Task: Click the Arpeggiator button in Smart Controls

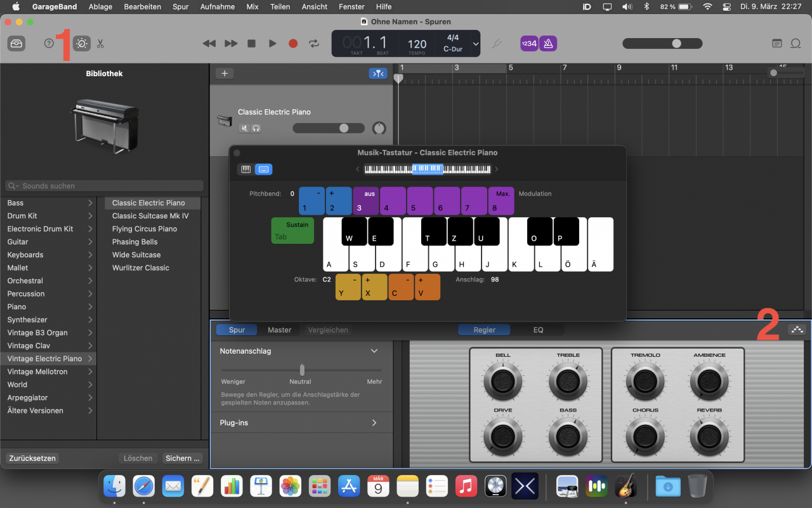Action: click(x=797, y=330)
